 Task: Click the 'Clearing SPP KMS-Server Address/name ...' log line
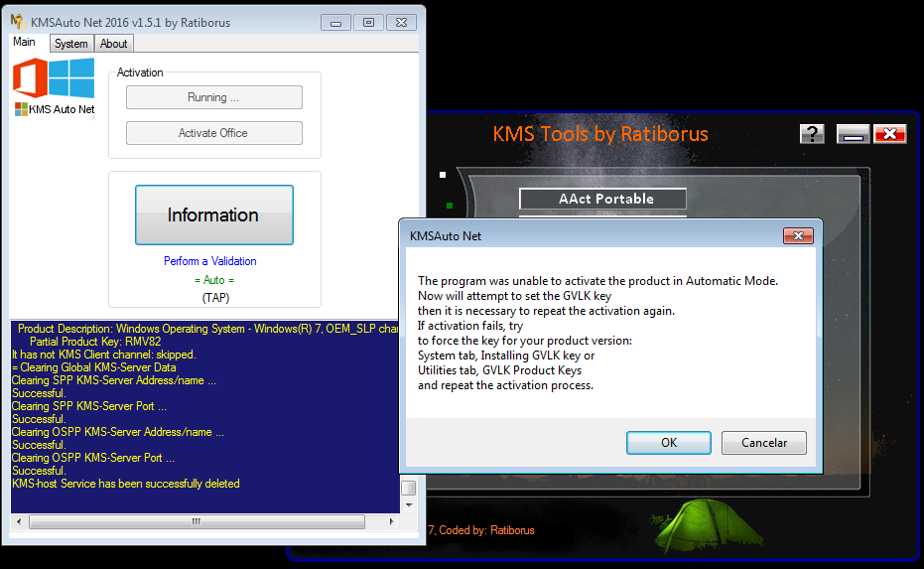pos(114,380)
